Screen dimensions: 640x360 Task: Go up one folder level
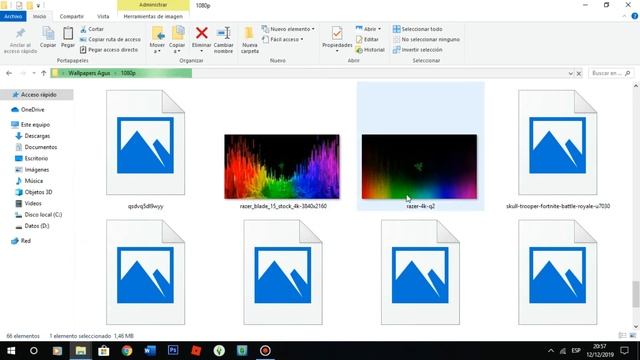[44, 73]
